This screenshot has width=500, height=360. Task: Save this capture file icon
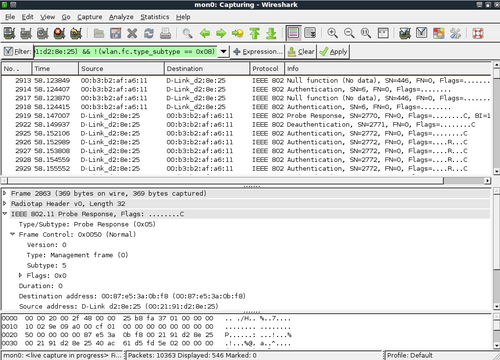pyautogui.click(x=115, y=33)
